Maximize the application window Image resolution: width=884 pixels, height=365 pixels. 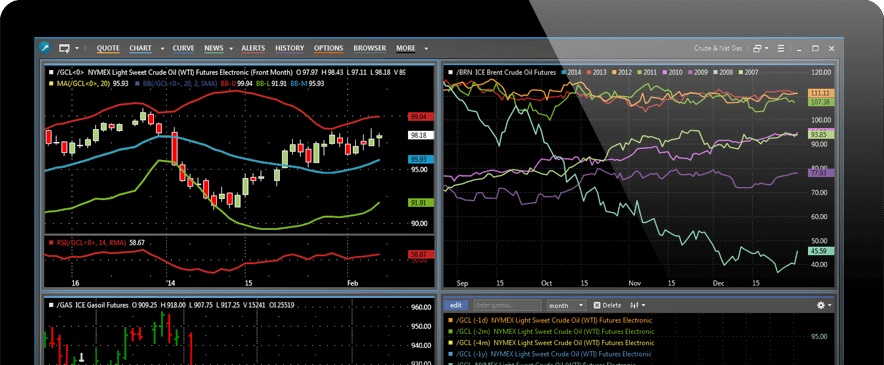(815, 49)
